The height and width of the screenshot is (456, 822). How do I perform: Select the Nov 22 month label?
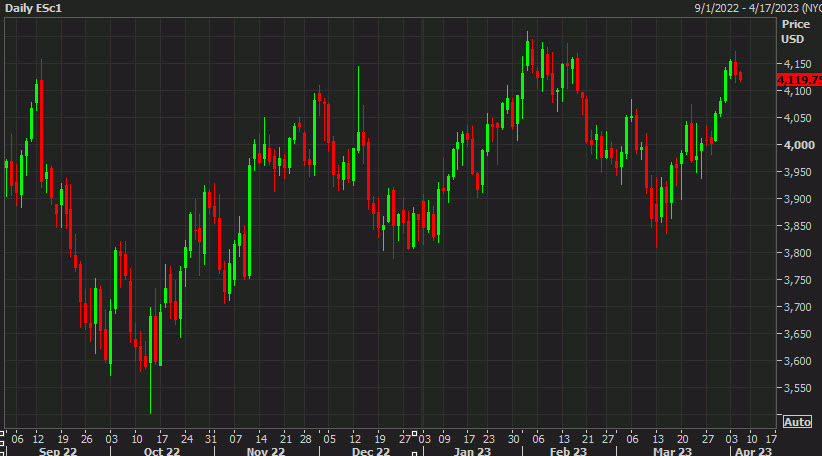click(265, 451)
